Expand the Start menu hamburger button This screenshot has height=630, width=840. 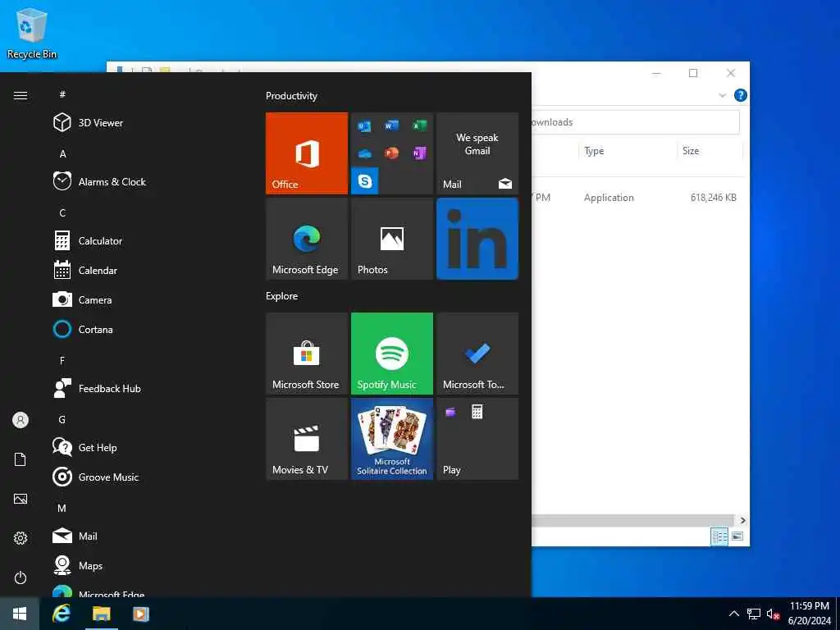coord(21,95)
